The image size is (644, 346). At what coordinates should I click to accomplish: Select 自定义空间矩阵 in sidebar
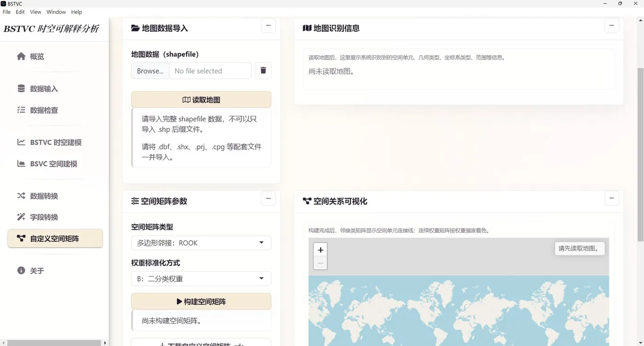click(55, 238)
